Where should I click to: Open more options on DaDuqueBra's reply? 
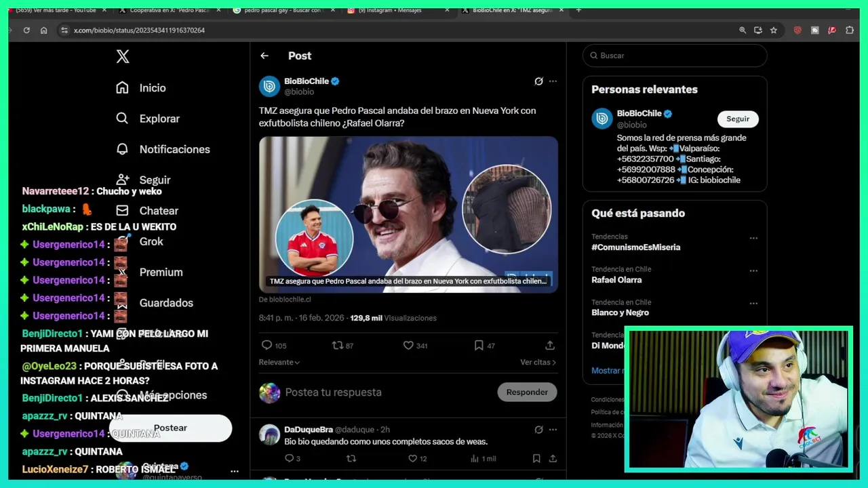553,430
